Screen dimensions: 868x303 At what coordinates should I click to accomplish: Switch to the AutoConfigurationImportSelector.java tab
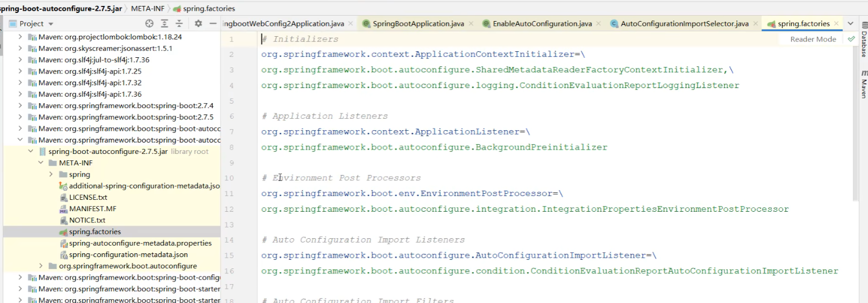coord(684,24)
